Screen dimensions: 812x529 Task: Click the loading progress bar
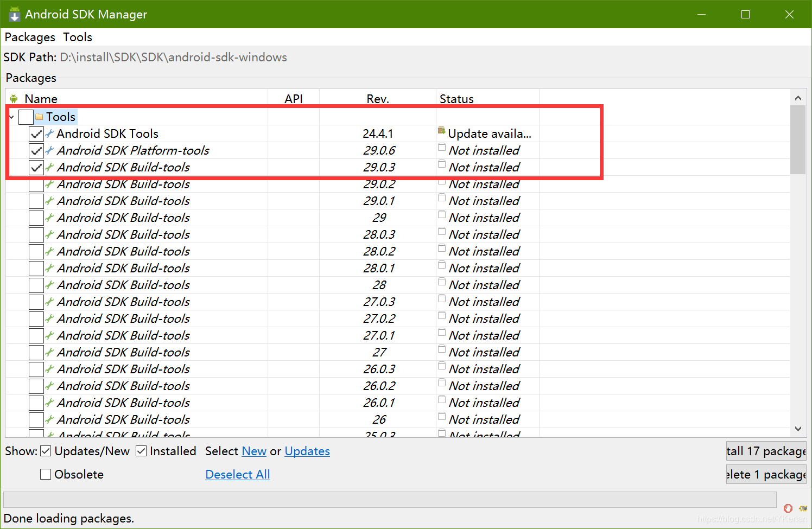pos(390,500)
